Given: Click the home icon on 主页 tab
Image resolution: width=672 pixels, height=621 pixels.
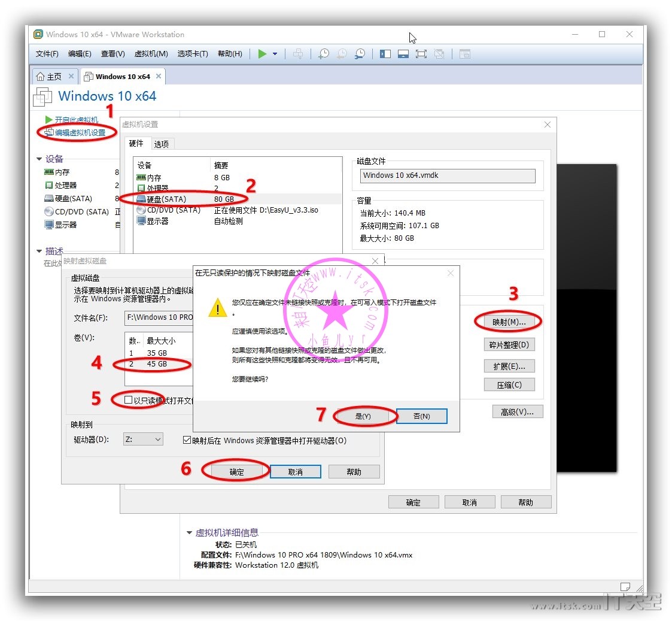Looking at the screenshot, I should point(40,76).
